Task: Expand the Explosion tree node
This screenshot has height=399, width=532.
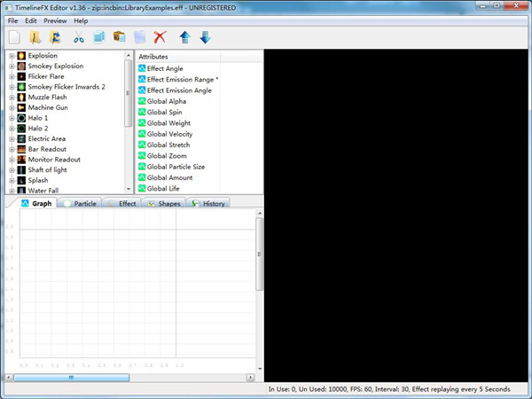Action: [x=12, y=56]
